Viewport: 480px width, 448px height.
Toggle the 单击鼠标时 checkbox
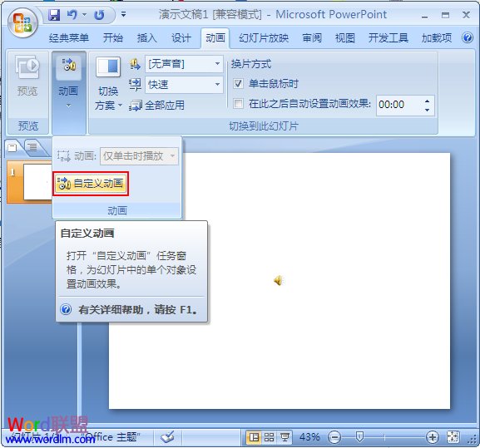click(238, 83)
